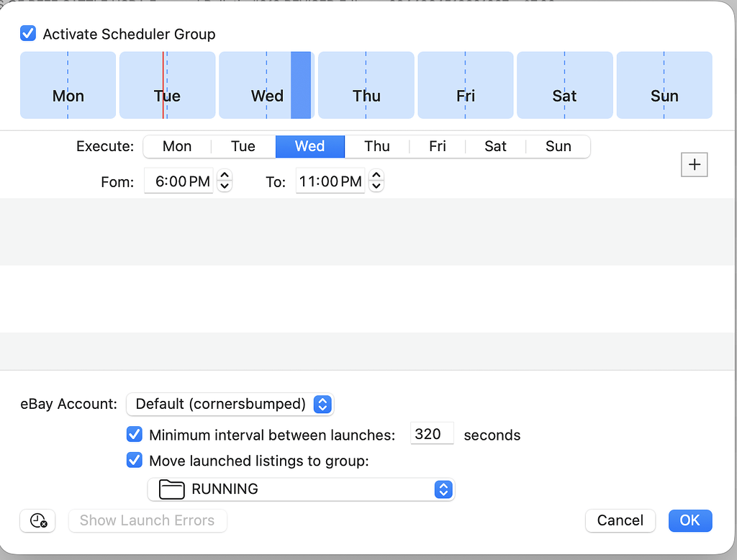
Task: Confirm settings with the OK button
Action: [x=690, y=520]
